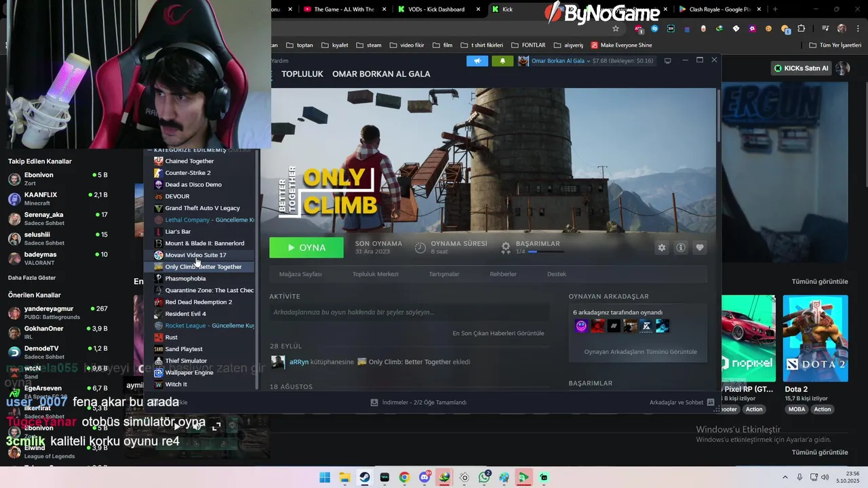
Task: Open the first friend avatar who played
Action: pyautogui.click(x=581, y=326)
